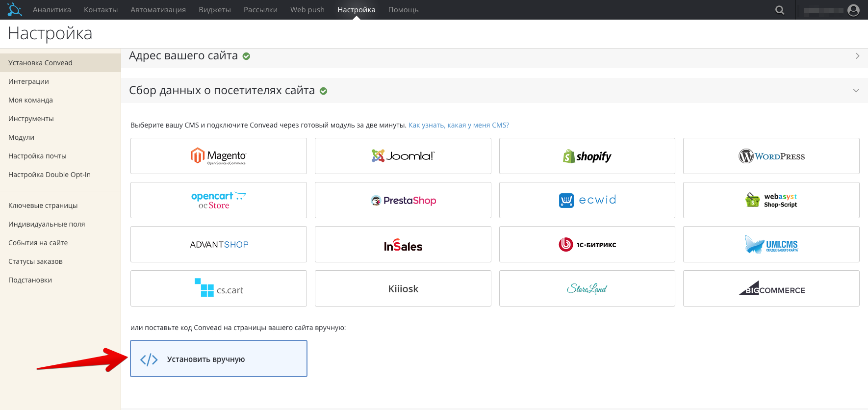Click the Адрес вашего сайта heading
This screenshot has height=410, width=868.
pos(183,56)
